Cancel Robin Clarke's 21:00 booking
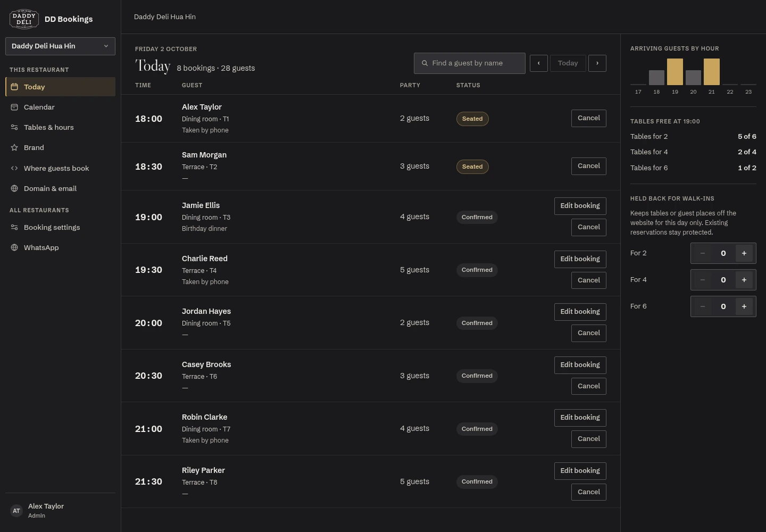Viewport: 766px width, 532px height. 589,439
